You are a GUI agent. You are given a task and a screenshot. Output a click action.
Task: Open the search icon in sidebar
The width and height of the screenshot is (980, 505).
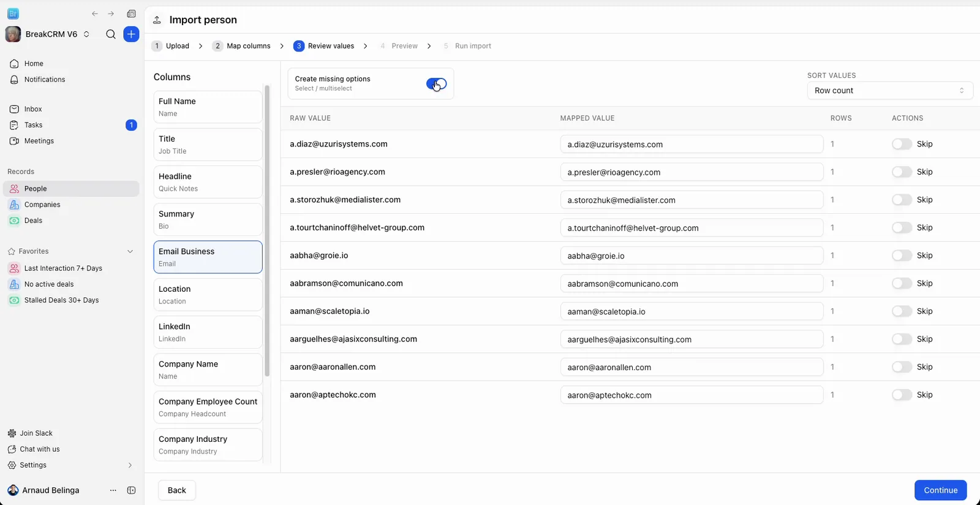[x=111, y=34]
